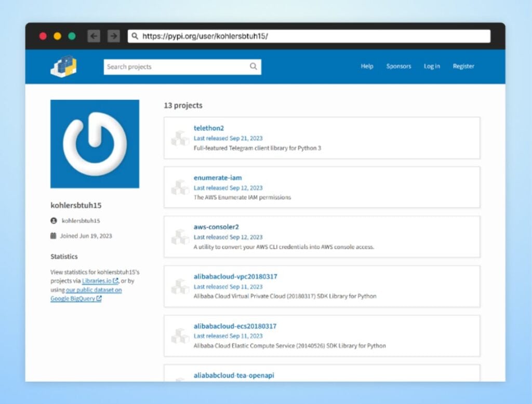Click the enumerate-iam package cube icon
532x404 pixels.
click(180, 187)
